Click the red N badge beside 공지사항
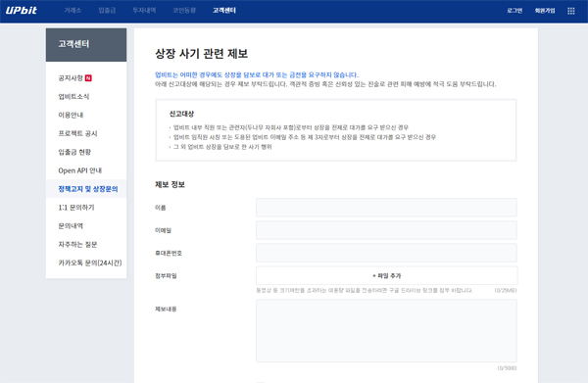The width and height of the screenshot is (588, 383). click(x=88, y=78)
